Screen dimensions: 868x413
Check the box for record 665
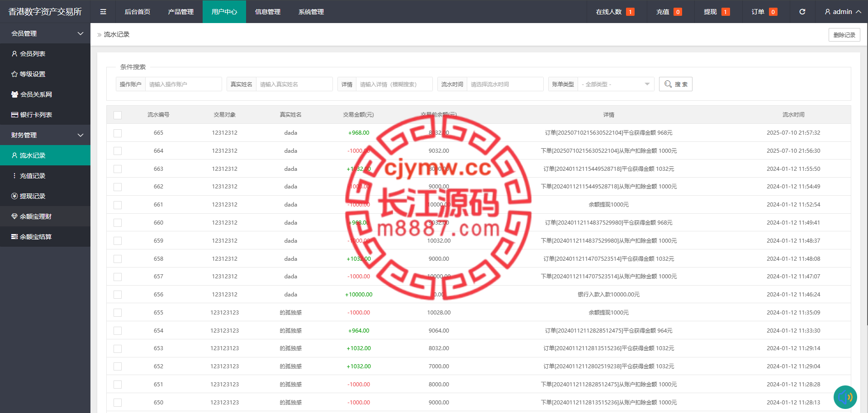118,133
